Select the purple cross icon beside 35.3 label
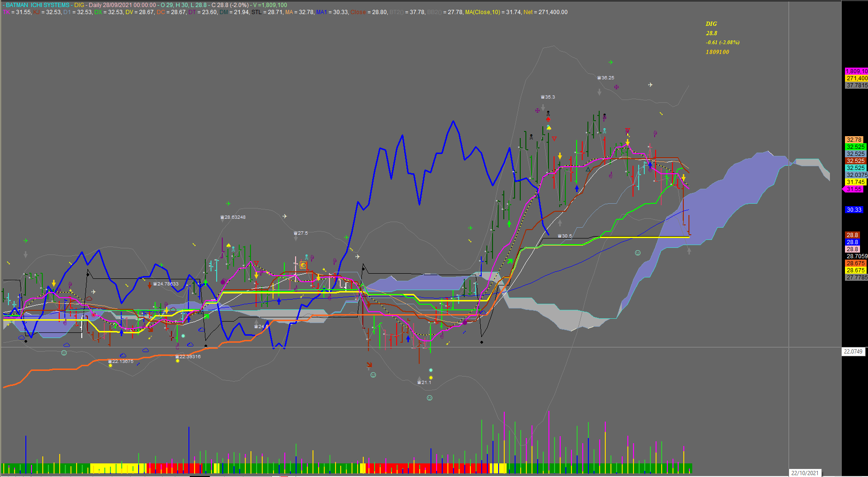868x477 pixels. [x=537, y=111]
